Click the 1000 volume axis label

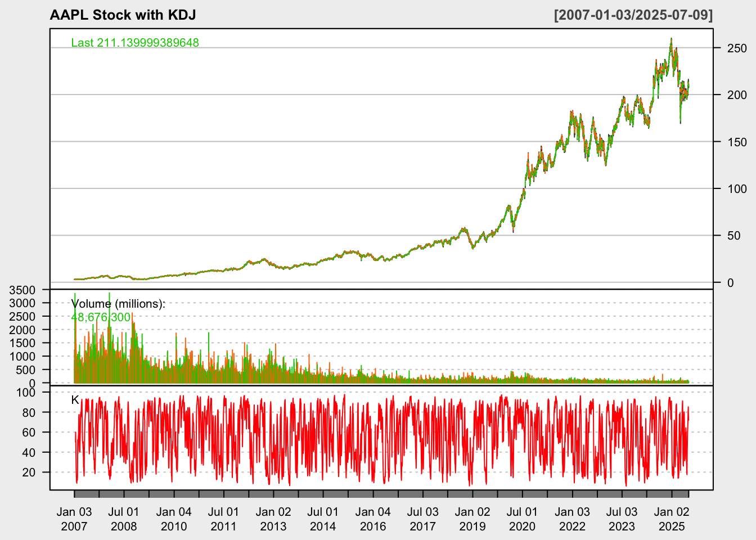tap(22, 357)
